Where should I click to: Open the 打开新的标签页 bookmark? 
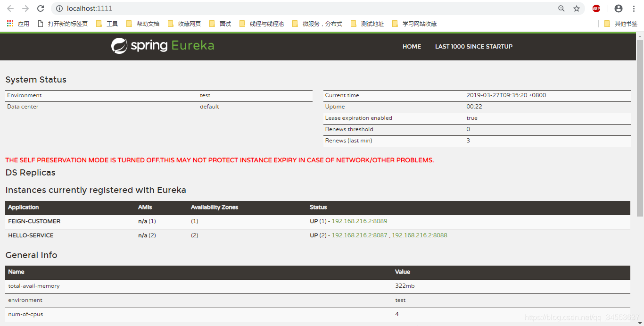tap(63, 24)
